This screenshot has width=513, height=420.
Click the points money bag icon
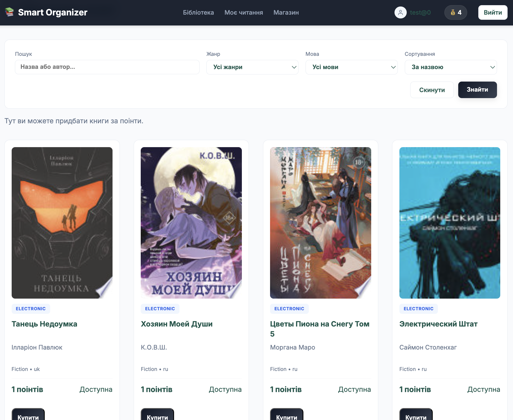453,12
